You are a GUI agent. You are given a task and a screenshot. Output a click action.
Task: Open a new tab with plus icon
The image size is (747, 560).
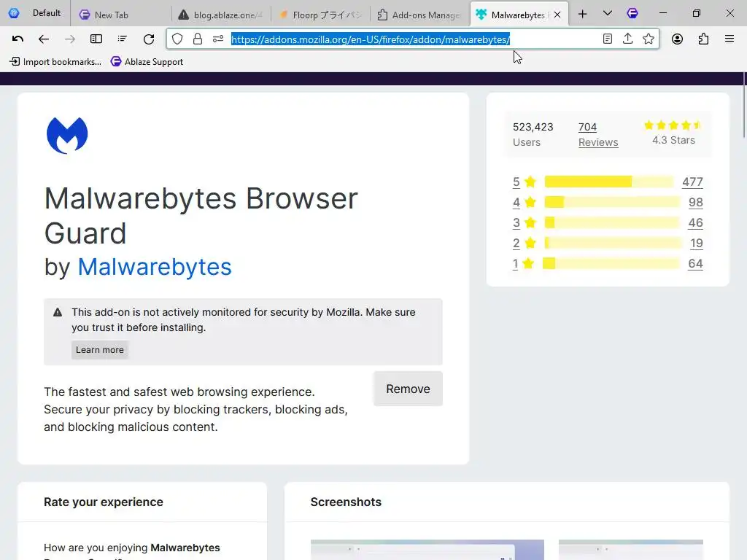(x=583, y=14)
